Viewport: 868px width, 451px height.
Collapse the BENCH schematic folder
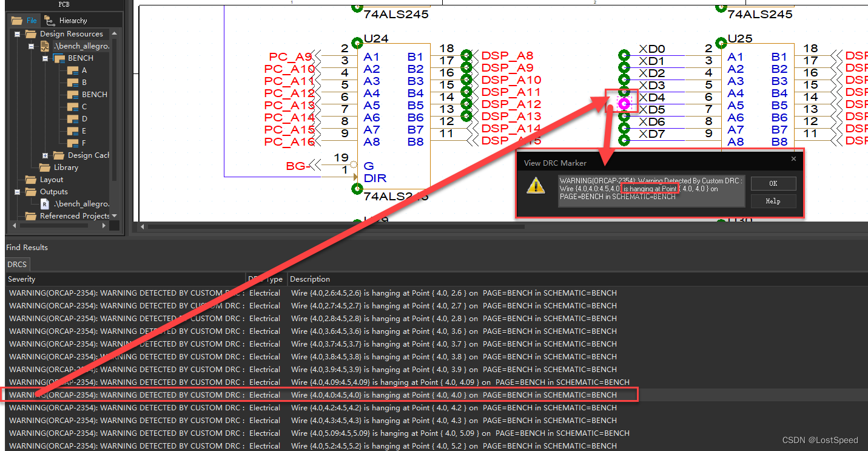coord(45,58)
